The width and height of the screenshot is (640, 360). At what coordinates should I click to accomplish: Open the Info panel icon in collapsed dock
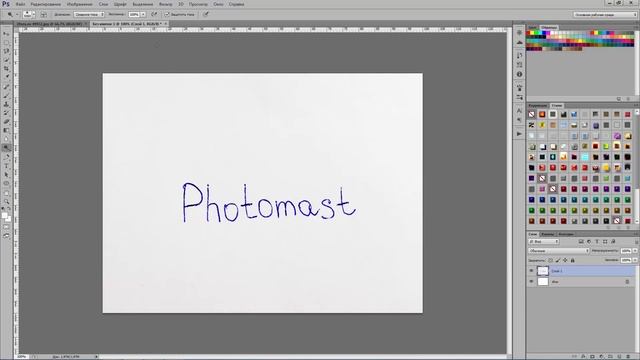click(519, 74)
